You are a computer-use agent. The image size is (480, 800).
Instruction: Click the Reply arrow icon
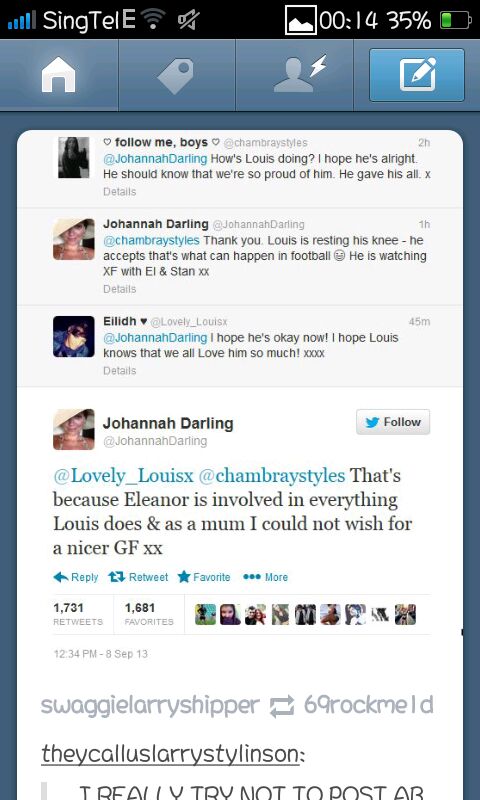[x=61, y=577]
